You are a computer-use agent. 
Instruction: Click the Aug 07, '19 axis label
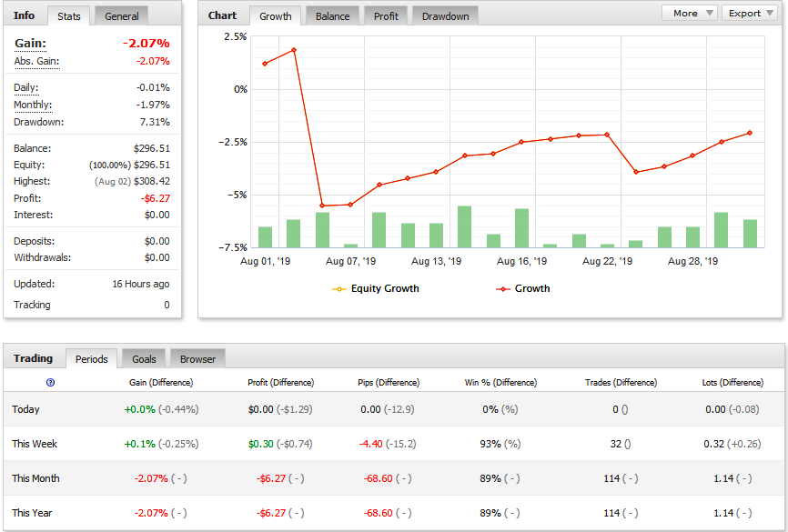point(351,261)
